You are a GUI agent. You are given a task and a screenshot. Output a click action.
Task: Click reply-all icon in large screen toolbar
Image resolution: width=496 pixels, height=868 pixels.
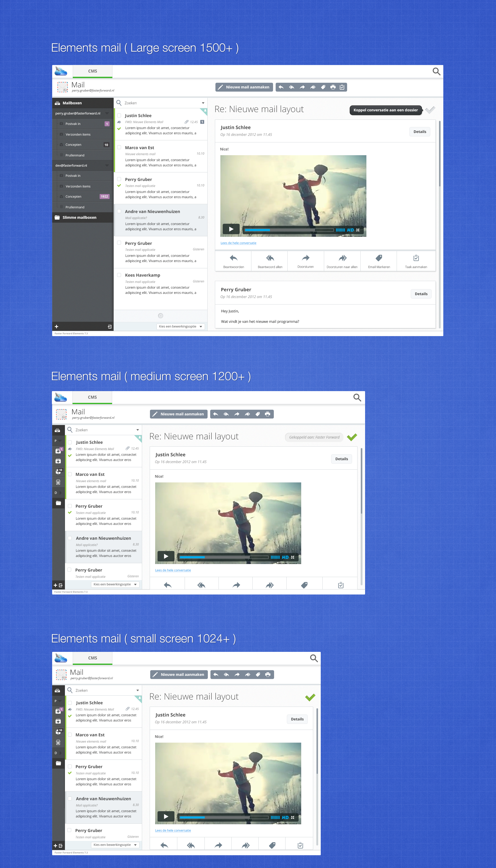[x=292, y=87]
